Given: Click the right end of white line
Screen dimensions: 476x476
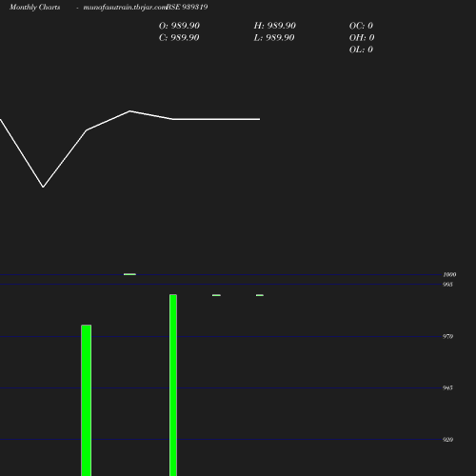Looking at the screenshot, I should pos(260,119).
